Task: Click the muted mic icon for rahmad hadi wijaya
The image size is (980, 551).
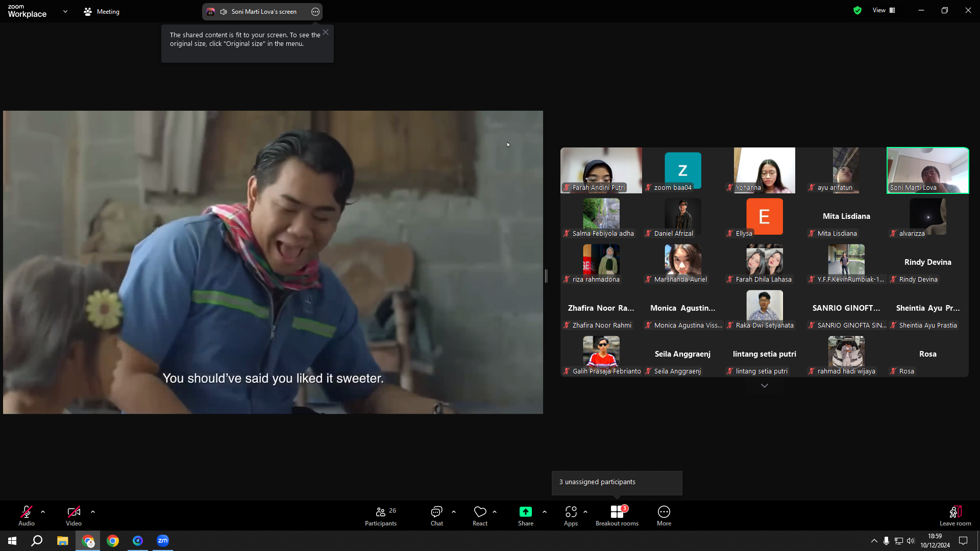Action: coord(812,371)
